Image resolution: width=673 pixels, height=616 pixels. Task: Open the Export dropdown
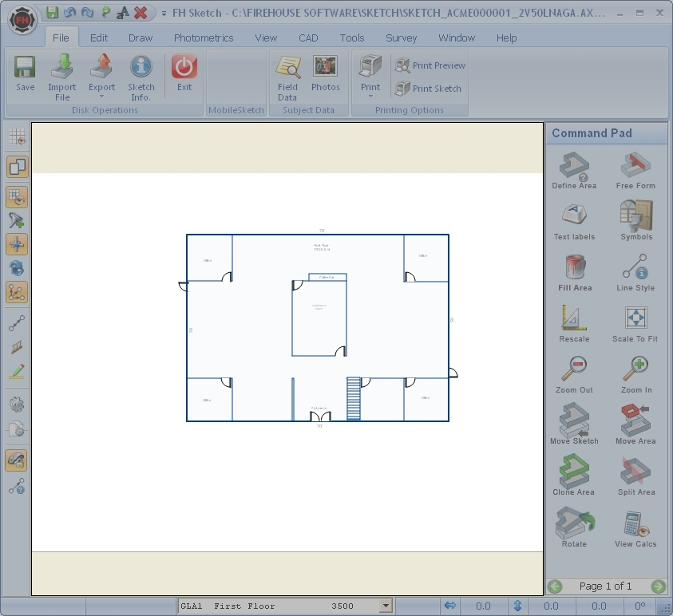pos(101,77)
